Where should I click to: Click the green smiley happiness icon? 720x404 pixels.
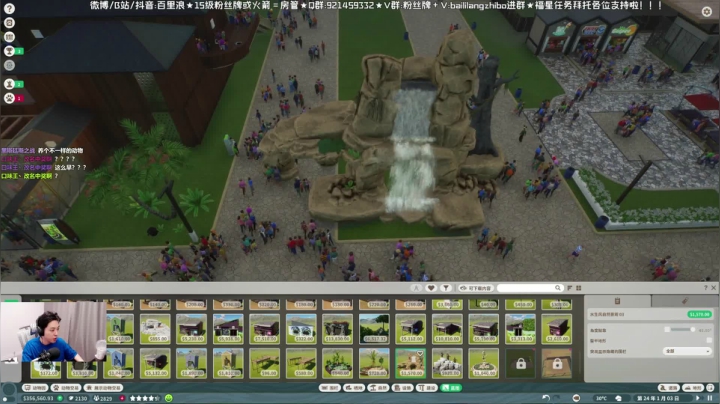(169, 398)
